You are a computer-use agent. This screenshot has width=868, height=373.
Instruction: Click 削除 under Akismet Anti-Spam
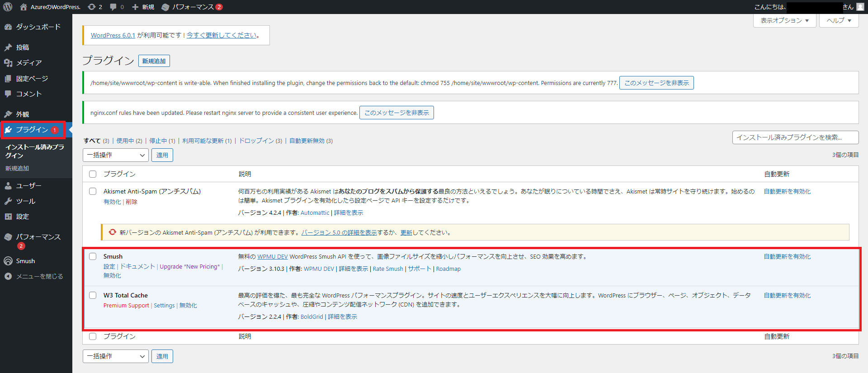pos(132,202)
